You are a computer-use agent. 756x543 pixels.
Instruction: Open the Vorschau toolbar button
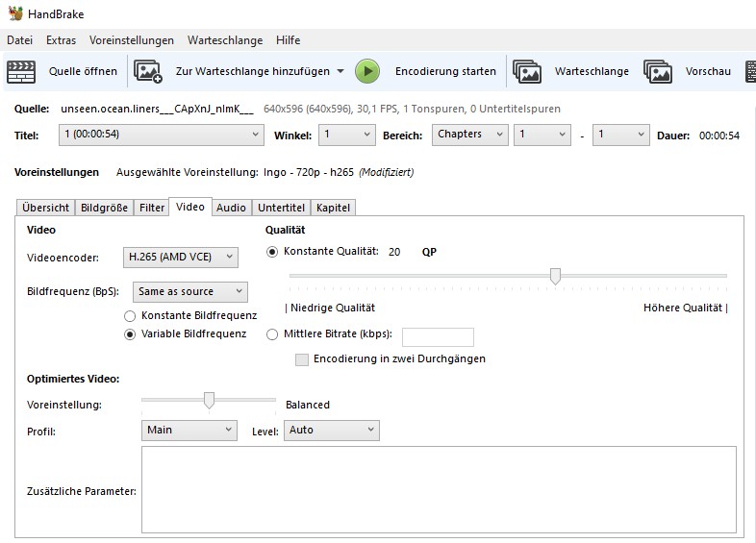[708, 71]
